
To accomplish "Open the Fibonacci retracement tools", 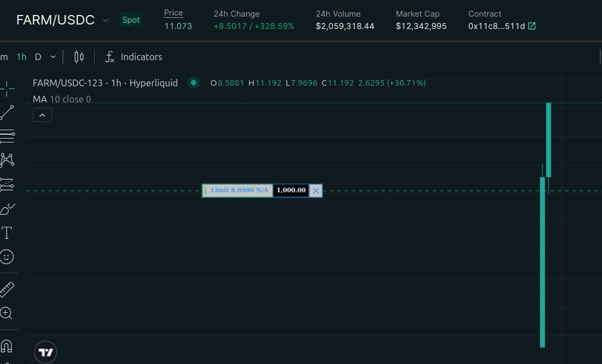I will point(7,136).
